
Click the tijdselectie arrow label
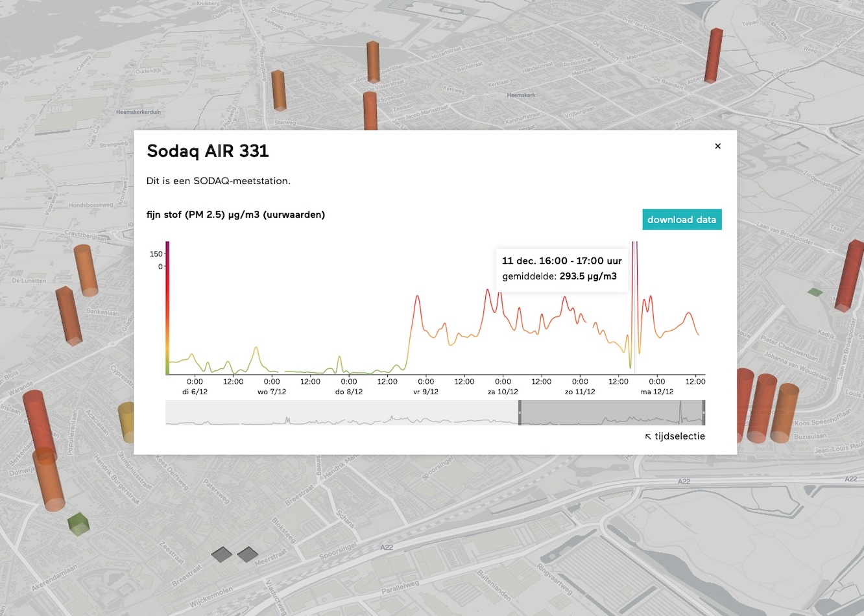675,436
